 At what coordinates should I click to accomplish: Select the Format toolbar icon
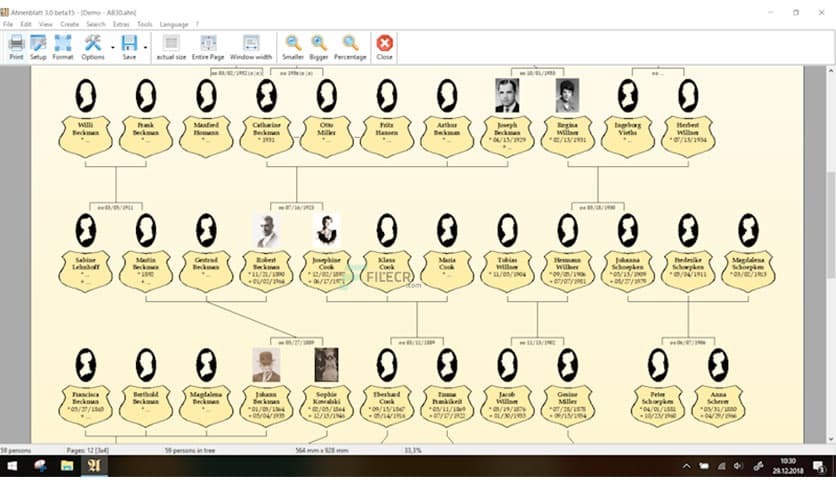coord(62,47)
